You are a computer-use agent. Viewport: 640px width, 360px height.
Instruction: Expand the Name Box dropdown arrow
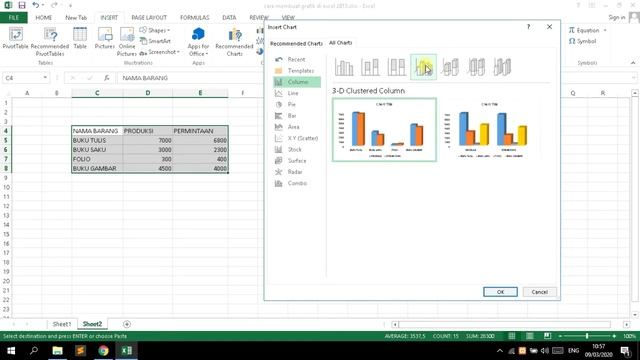[x=45, y=78]
